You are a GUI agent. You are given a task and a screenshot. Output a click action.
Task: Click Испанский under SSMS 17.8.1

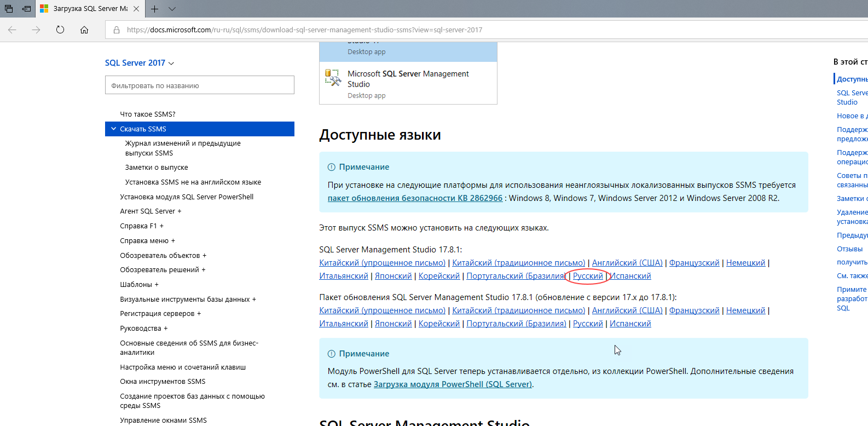tap(630, 276)
